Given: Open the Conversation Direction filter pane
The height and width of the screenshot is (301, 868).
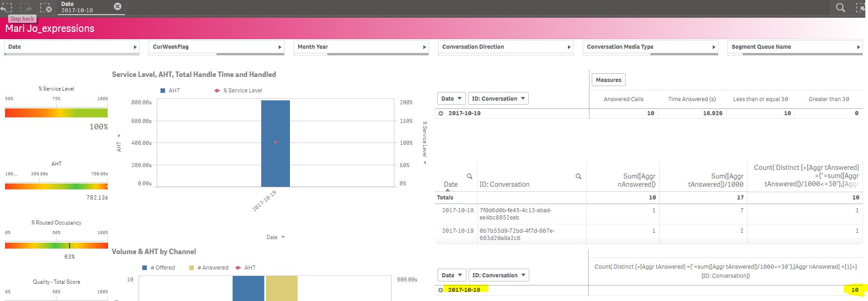Looking at the screenshot, I should [x=506, y=47].
